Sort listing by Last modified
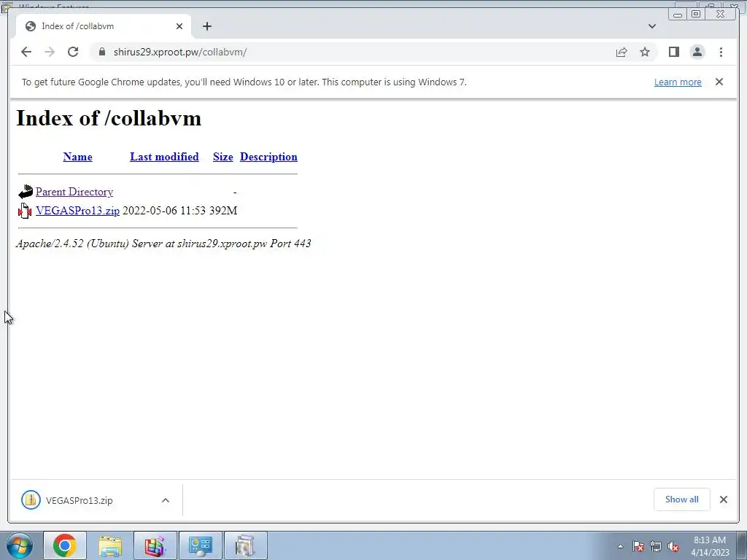Image resolution: width=747 pixels, height=560 pixels. pyautogui.click(x=164, y=157)
